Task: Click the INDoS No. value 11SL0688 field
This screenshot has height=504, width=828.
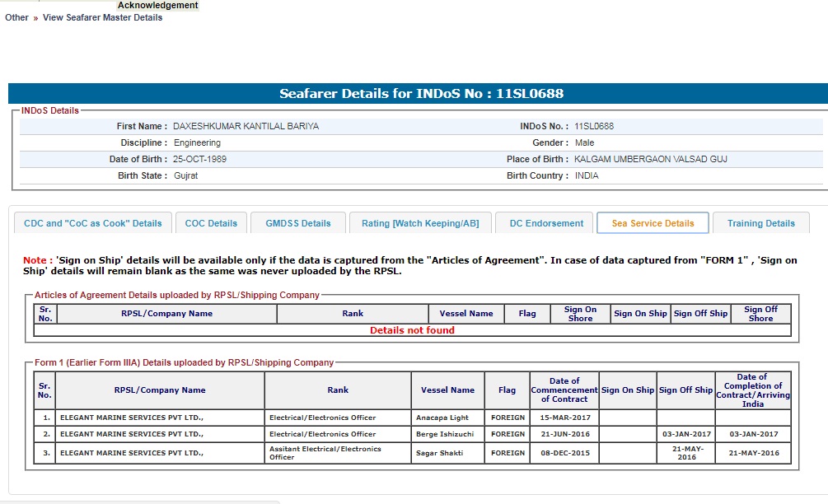Action: tap(594, 127)
